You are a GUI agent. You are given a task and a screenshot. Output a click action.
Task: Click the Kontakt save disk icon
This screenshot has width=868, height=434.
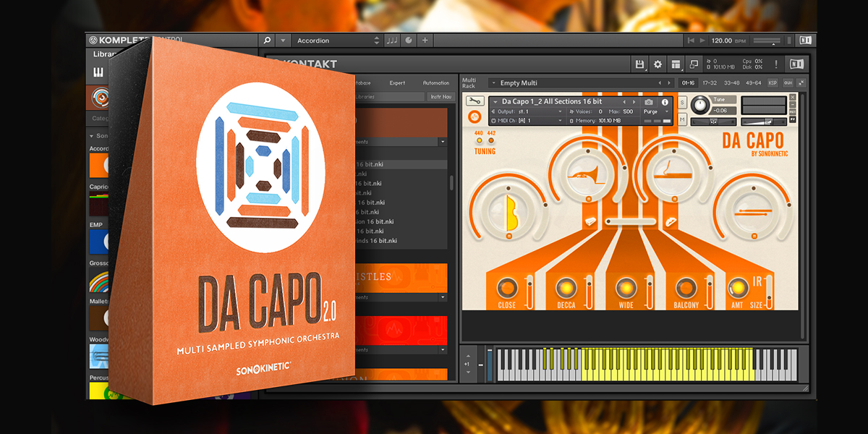click(639, 64)
